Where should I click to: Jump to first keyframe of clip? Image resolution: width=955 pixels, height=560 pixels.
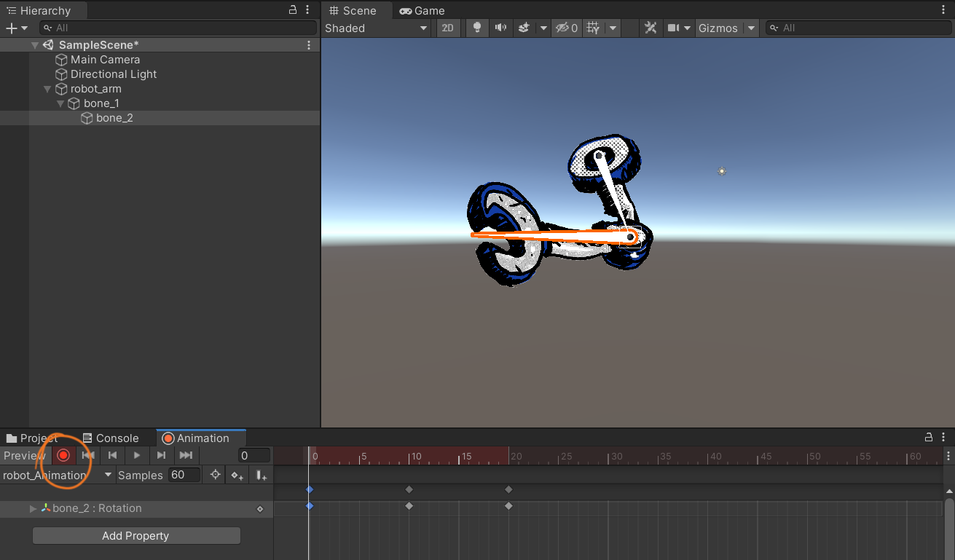pyautogui.click(x=88, y=455)
